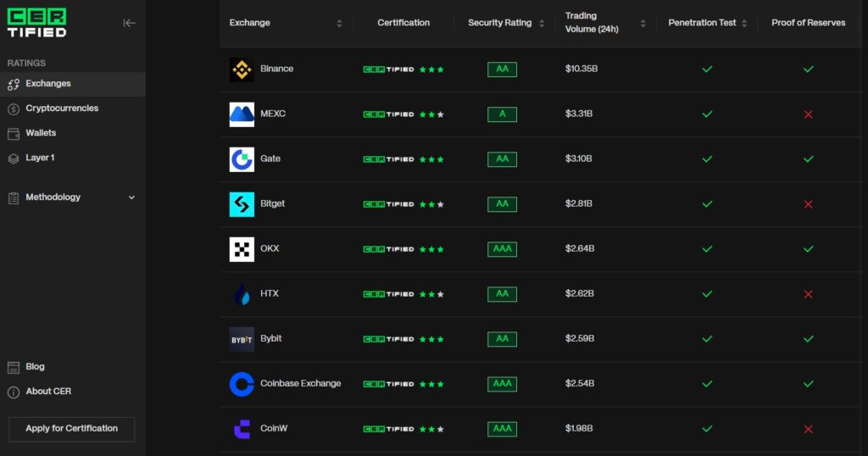Click Coinbase Exchange's Penetration Test checkmark

coord(707,384)
